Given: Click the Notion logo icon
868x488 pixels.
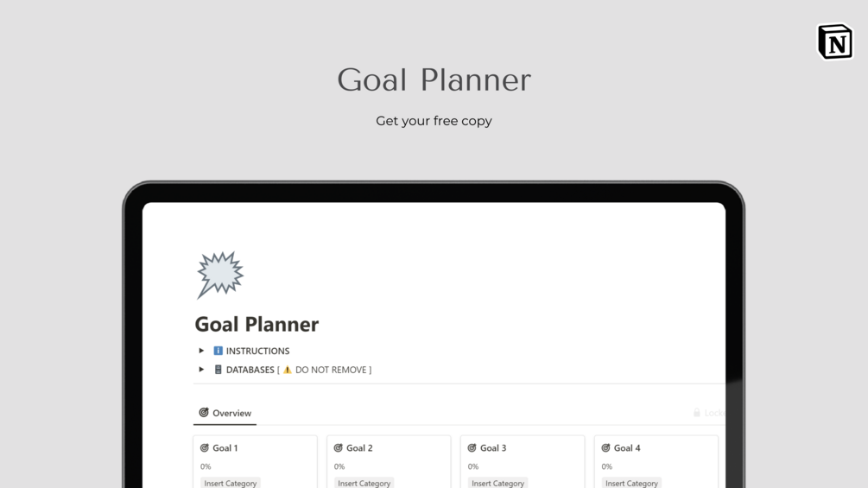Looking at the screenshot, I should pyautogui.click(x=834, y=41).
